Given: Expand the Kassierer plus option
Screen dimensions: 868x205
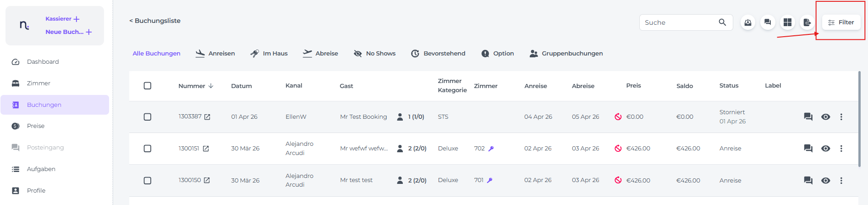Looking at the screenshot, I should coord(77,19).
